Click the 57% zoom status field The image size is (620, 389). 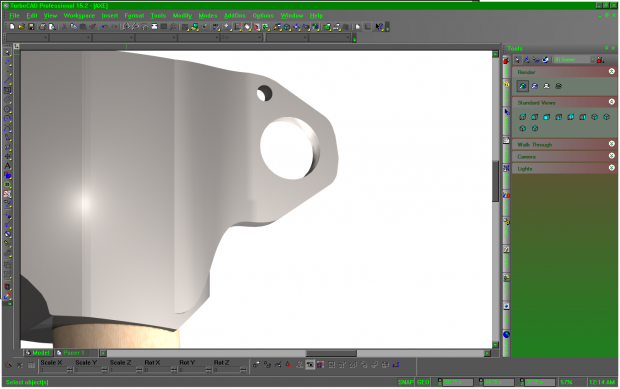click(566, 382)
